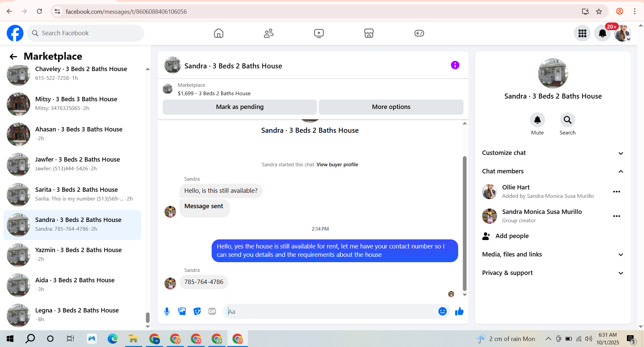This screenshot has width=644, height=347.
Task: Open Yazmin's 3 Beds 2 Baths House chat
Action: coord(72,255)
